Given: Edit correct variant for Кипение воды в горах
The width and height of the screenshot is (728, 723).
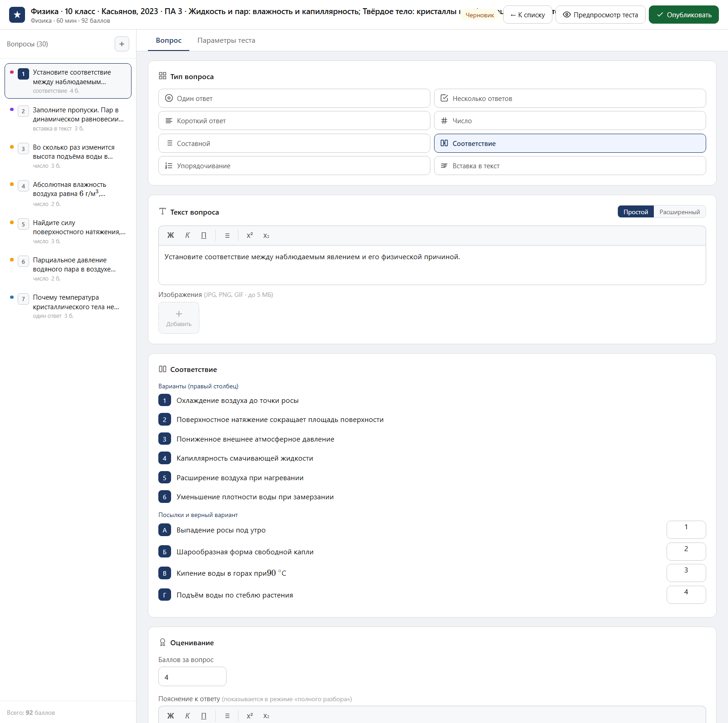Looking at the screenshot, I should pyautogui.click(x=686, y=573).
